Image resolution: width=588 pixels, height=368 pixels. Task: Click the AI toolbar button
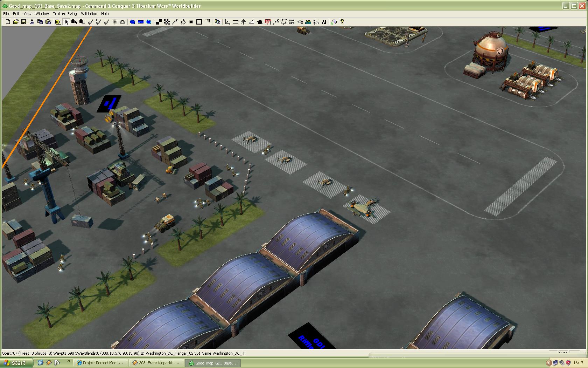click(x=324, y=22)
